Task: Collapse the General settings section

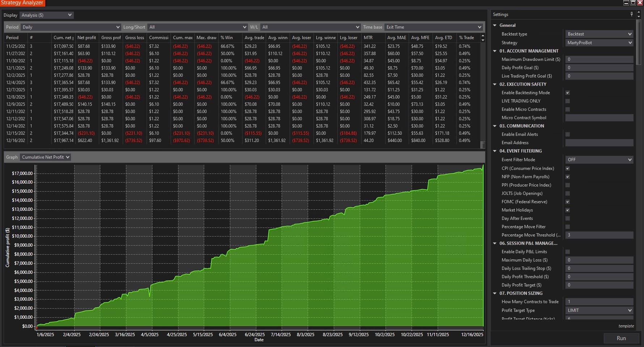Action: click(x=495, y=25)
